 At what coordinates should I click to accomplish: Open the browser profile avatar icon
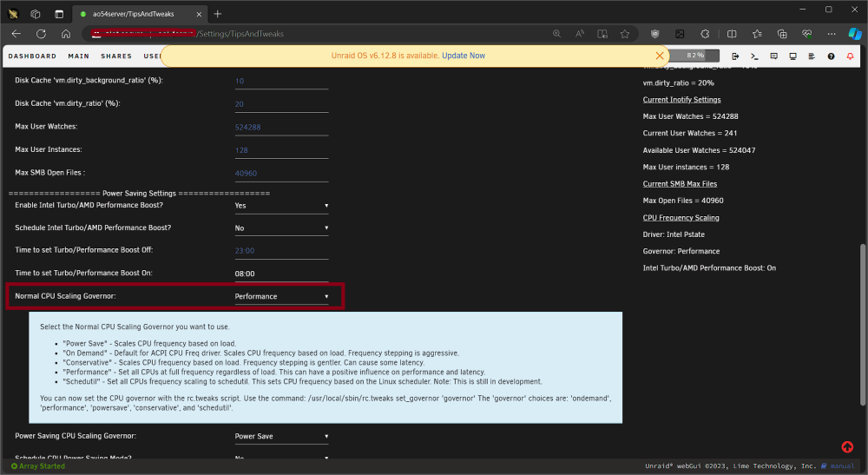[13, 14]
